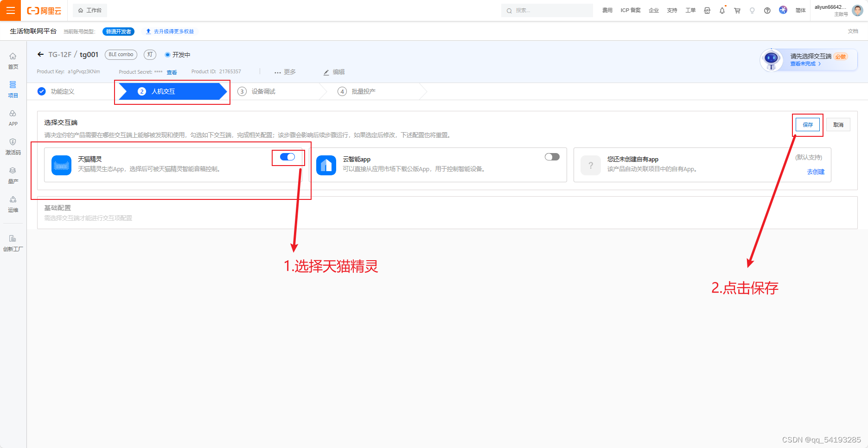
Task: Open 运维 in the sidebar
Action: point(13,204)
